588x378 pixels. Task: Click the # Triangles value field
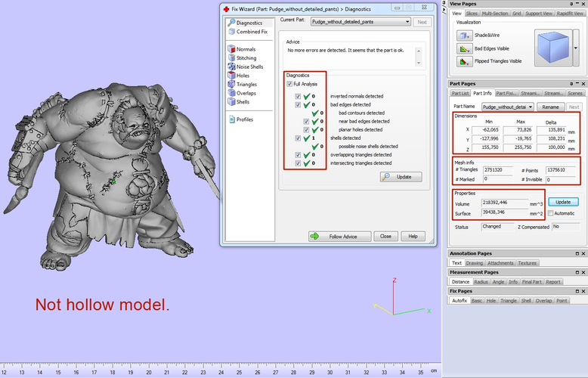pos(497,170)
